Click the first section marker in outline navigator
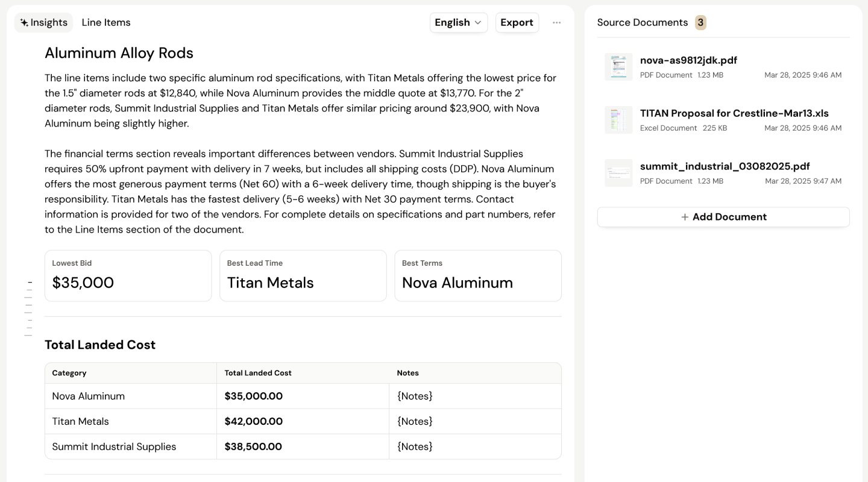 (x=30, y=283)
